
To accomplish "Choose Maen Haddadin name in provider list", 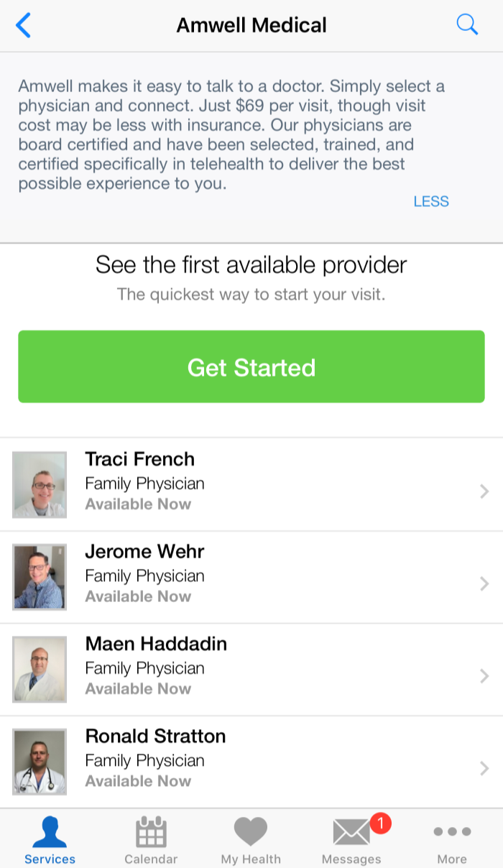I will coord(156,644).
